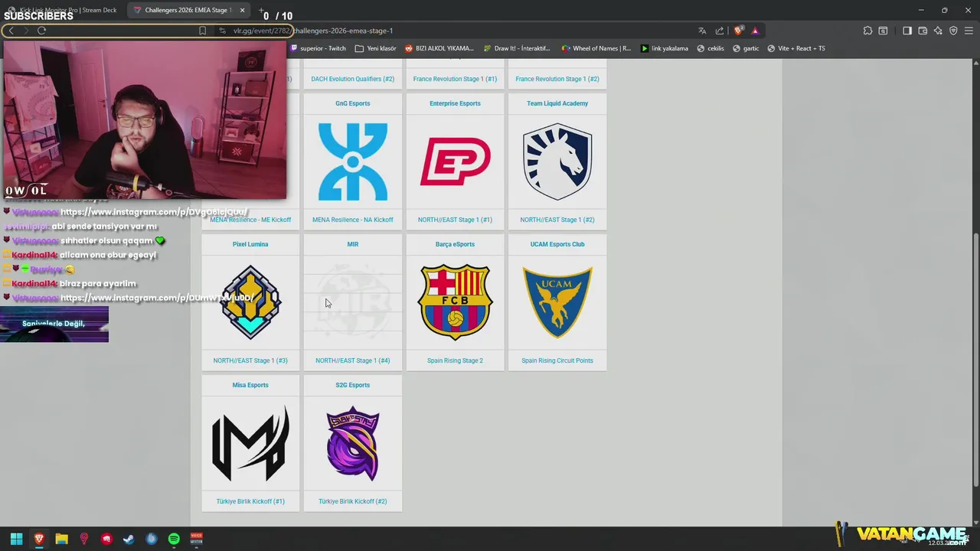Open Brave browser from the taskbar
The width and height of the screenshot is (980, 551).
39,539
